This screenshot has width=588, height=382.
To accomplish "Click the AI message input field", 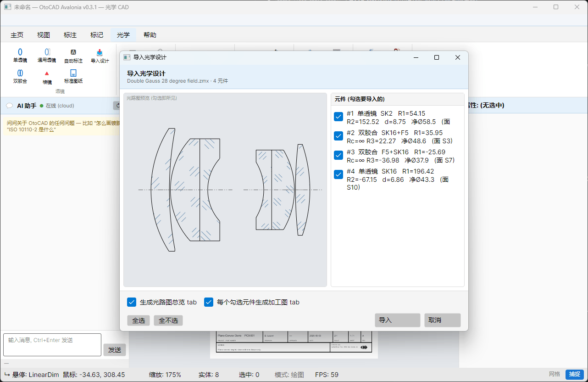I will click(52, 345).
